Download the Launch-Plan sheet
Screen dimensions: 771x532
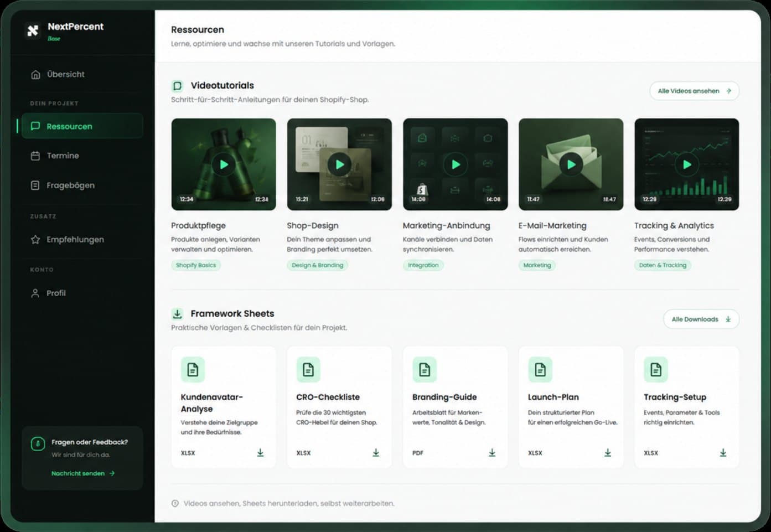pyautogui.click(x=608, y=453)
